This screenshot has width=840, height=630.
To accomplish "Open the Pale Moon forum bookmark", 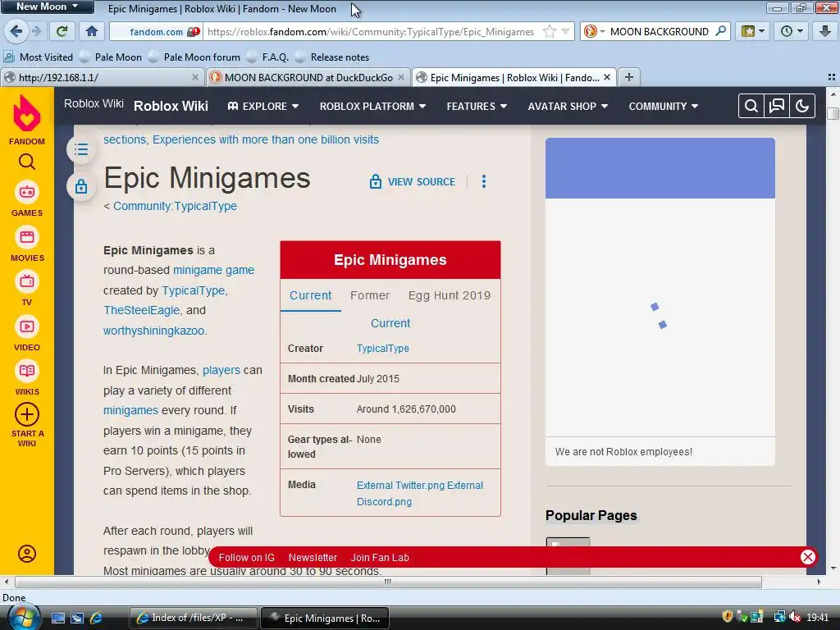I will point(194,57).
